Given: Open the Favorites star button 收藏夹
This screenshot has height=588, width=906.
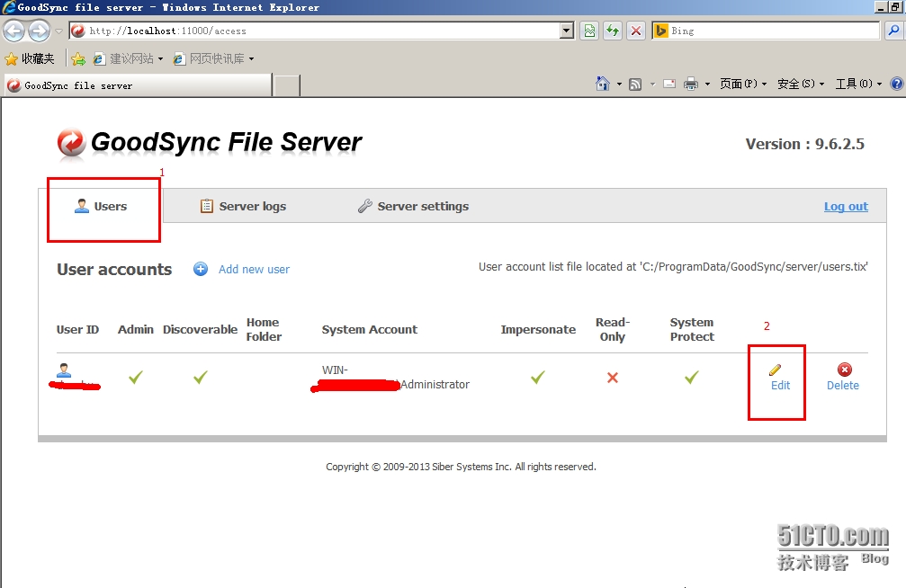Looking at the screenshot, I should (x=30, y=58).
